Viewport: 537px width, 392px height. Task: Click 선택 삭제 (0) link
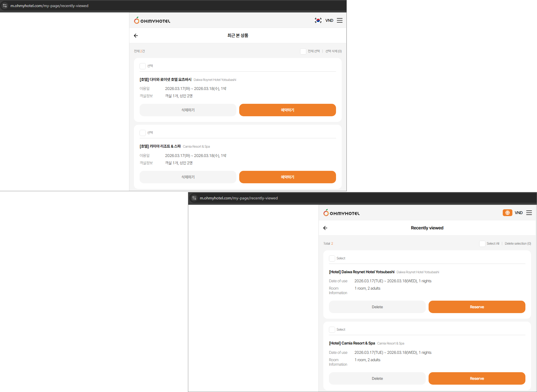(x=333, y=51)
